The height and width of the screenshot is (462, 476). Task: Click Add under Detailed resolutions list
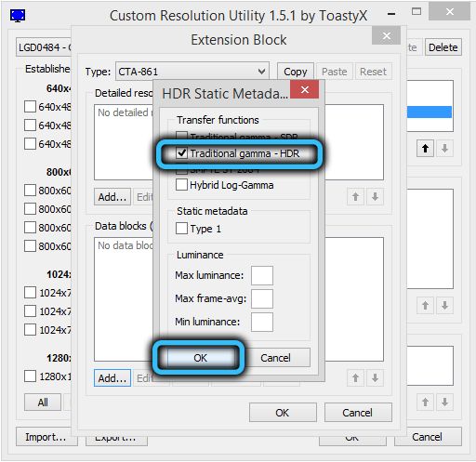coord(112,197)
